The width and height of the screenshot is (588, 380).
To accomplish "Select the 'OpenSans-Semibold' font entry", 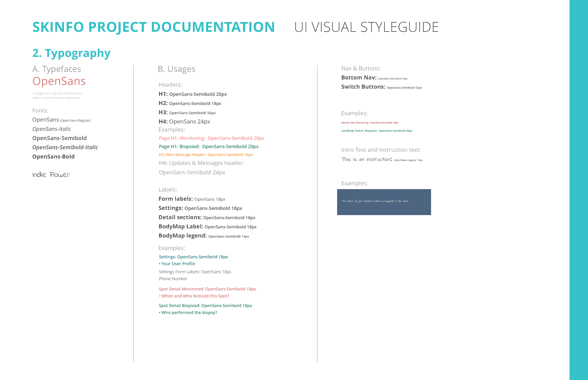I will click(60, 138).
